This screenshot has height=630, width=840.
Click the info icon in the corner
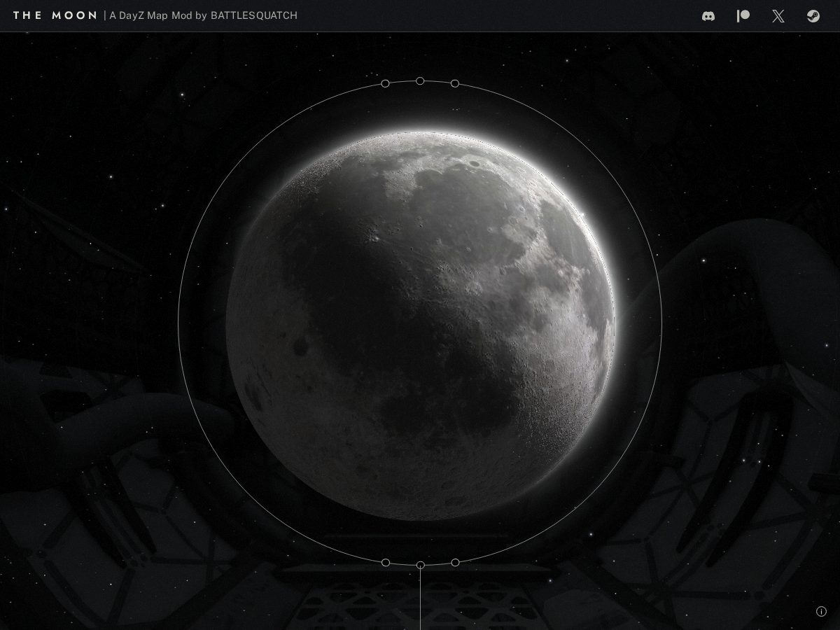[821, 611]
